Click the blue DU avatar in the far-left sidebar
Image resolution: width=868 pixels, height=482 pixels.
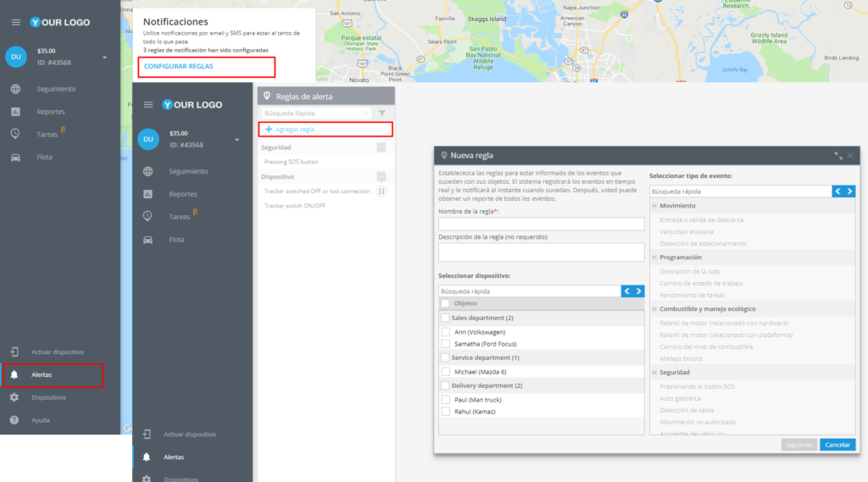[x=15, y=57]
